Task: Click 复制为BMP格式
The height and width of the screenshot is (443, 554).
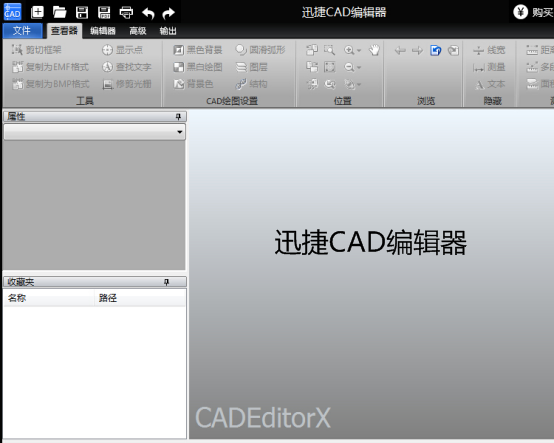Action: point(51,84)
